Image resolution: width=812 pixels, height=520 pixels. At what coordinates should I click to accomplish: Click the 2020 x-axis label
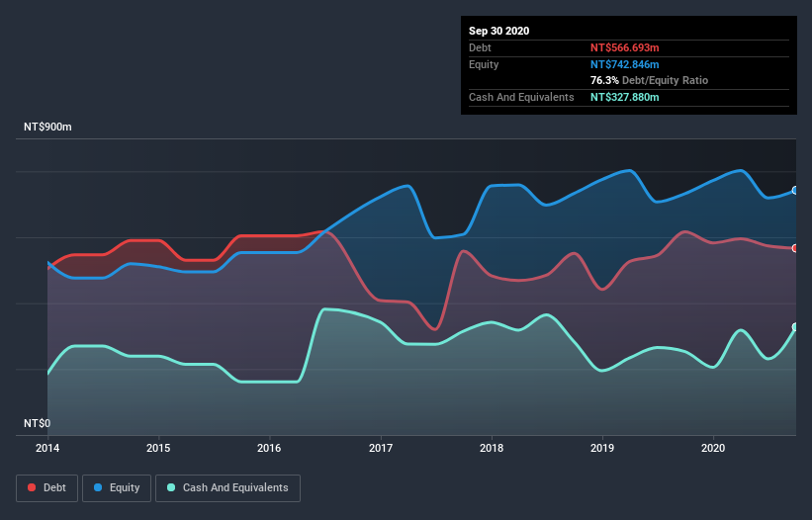(713, 448)
